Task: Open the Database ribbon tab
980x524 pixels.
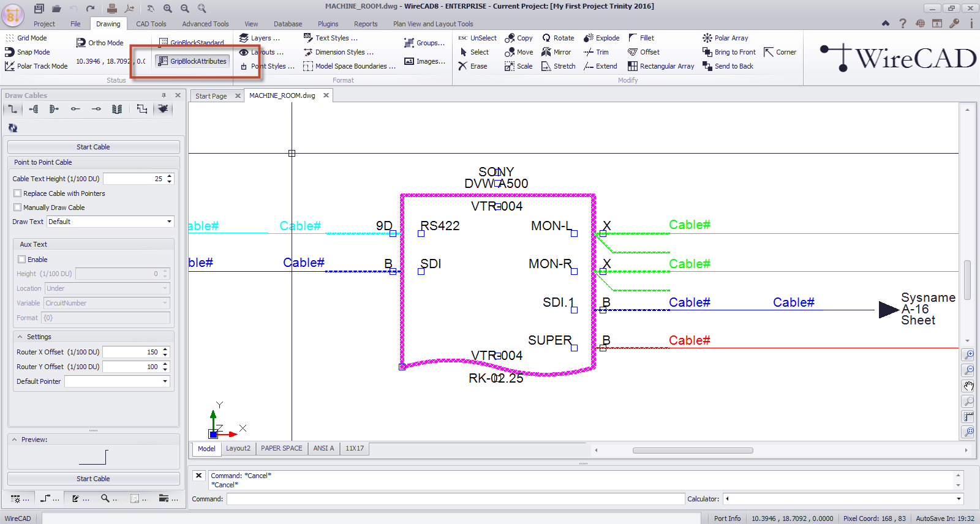Action: tap(288, 24)
